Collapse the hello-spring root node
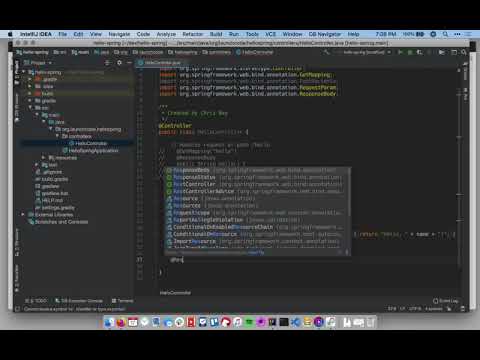This screenshot has height=360, width=480. [23, 72]
